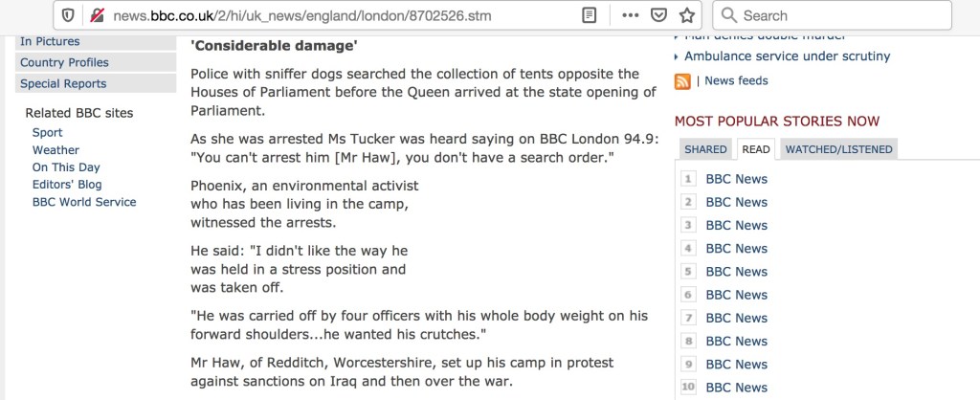The width and height of the screenshot is (980, 400).
Task: Go to Country Profiles section
Action: (64, 62)
